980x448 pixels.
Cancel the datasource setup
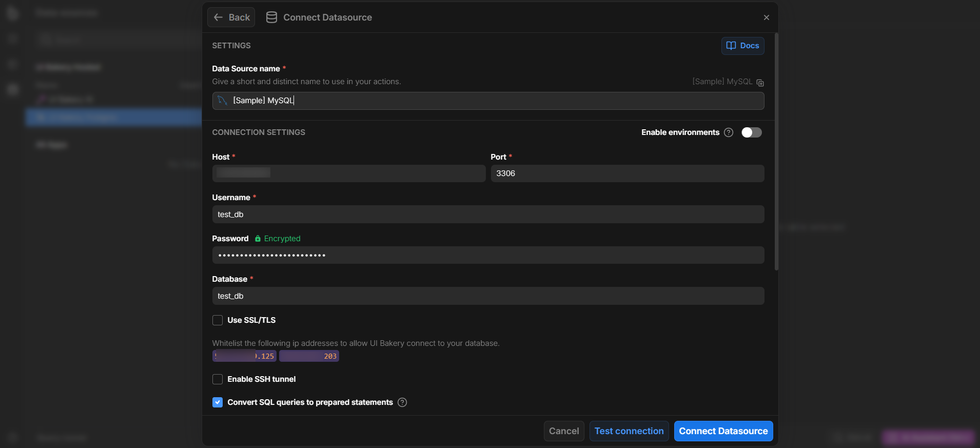(x=564, y=431)
